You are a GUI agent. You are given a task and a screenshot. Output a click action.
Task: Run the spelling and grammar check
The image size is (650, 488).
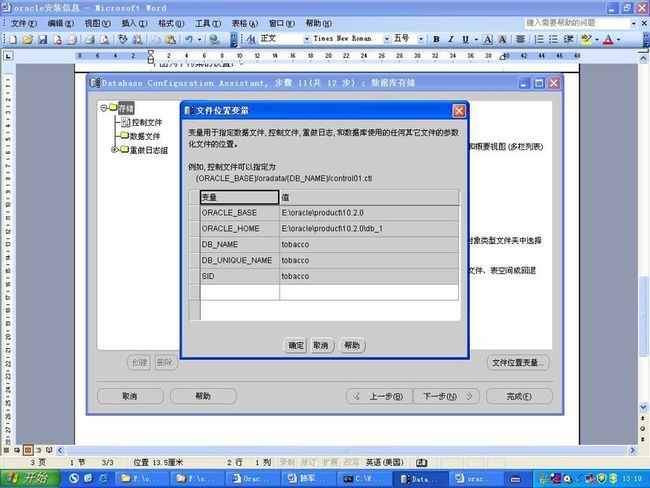[123, 39]
